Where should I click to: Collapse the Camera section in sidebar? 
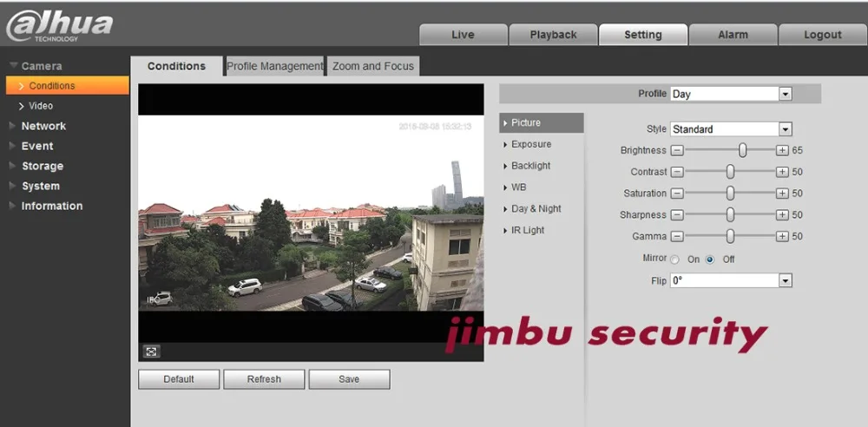coord(36,66)
